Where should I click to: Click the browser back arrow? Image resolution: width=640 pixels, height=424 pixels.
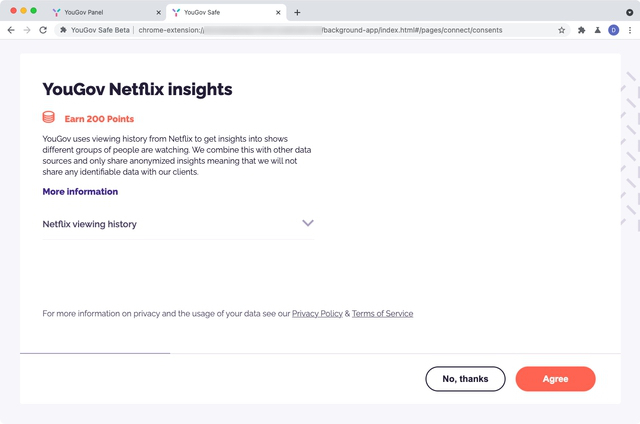click(11, 30)
